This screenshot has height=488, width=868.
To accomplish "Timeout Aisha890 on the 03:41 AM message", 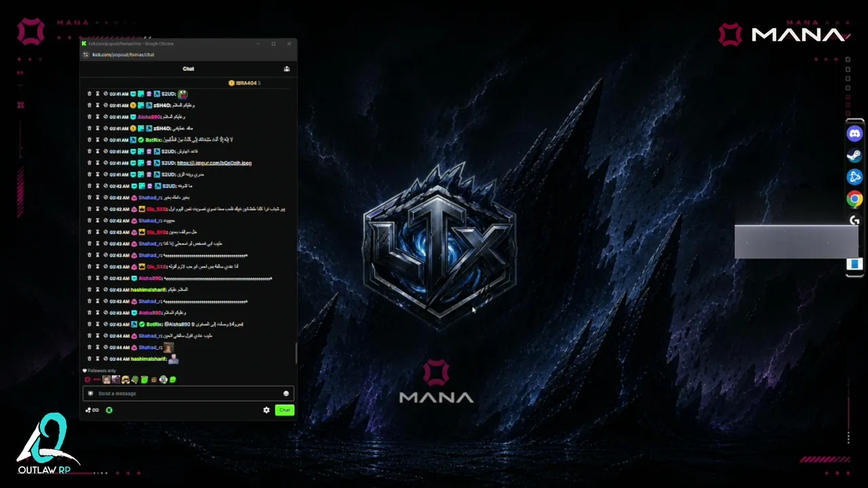I will (x=98, y=117).
